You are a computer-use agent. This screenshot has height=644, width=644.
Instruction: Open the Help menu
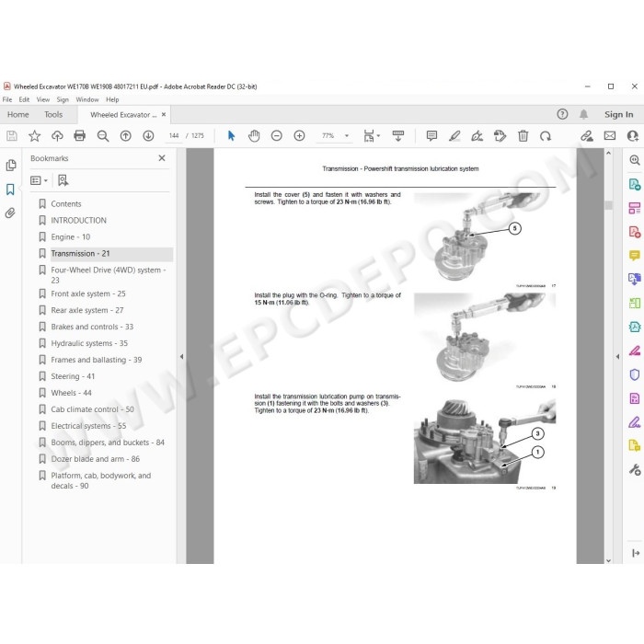tap(112, 99)
